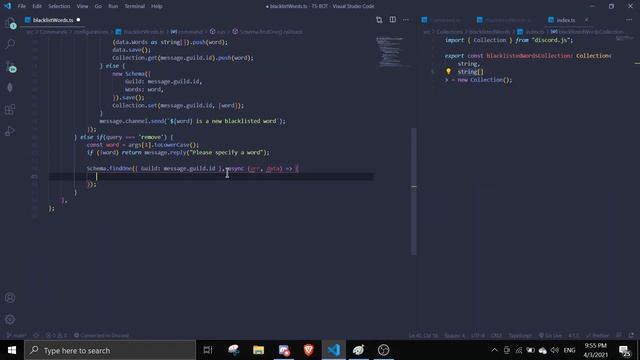The height and width of the screenshot is (360, 640).
Task: Open the Manage gear in activity bar
Action: pyautogui.click(x=10, y=319)
